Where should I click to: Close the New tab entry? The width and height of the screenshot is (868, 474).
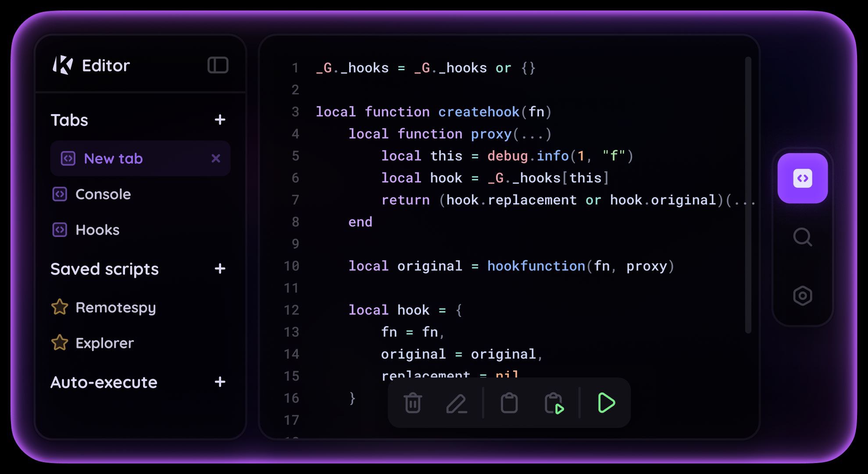pos(215,158)
